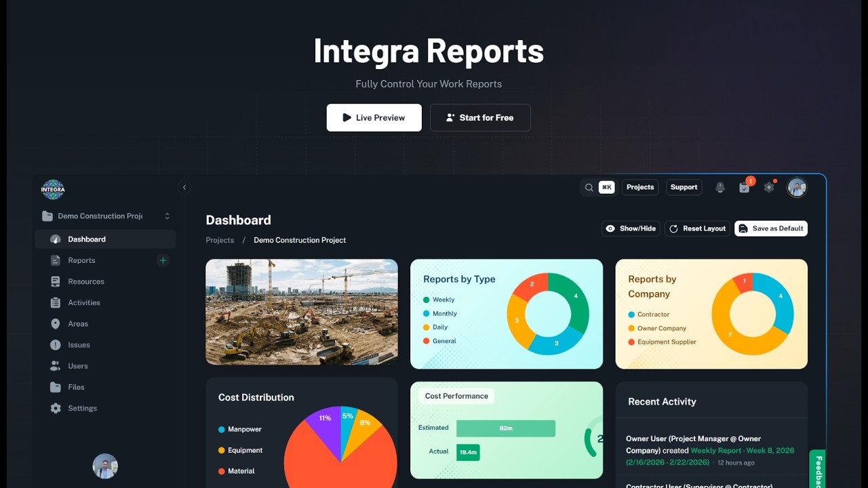Open Weekly Report - Week 8, 2026 link
The image size is (868, 488).
pyautogui.click(x=710, y=456)
